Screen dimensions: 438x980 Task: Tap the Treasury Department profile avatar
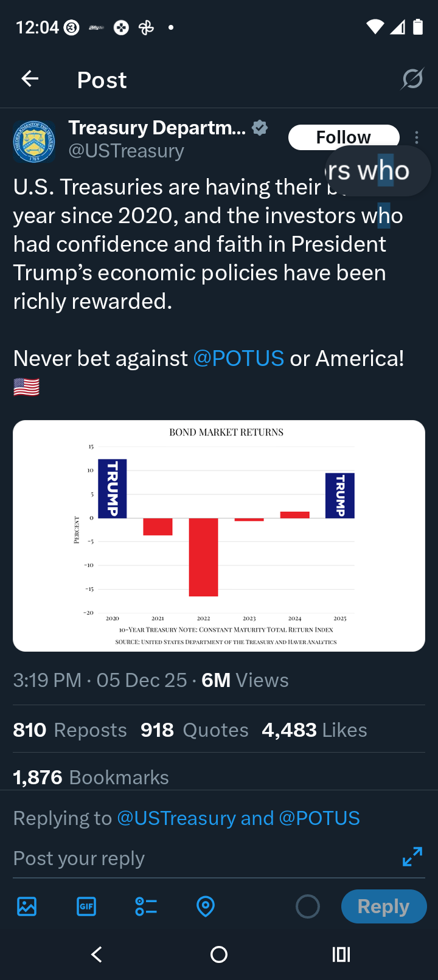tap(34, 141)
